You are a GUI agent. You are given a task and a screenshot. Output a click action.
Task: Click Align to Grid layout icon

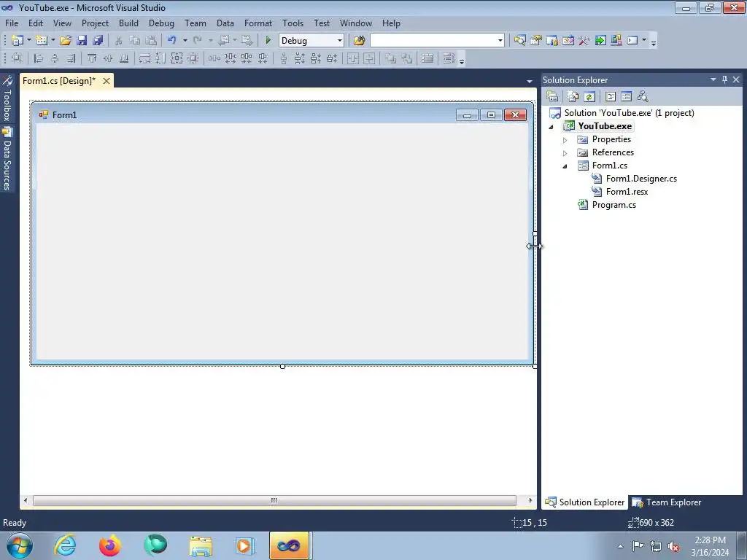18,58
